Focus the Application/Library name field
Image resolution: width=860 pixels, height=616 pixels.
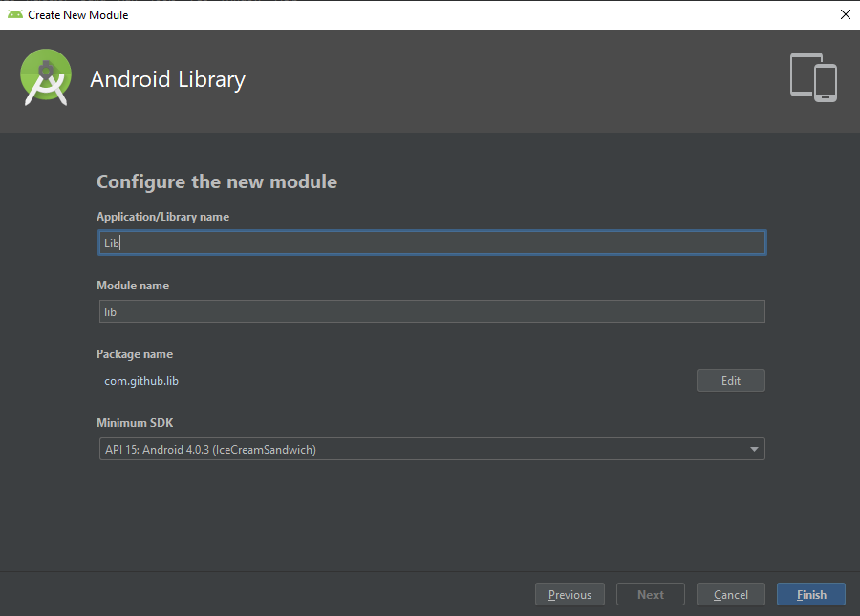[431, 242]
